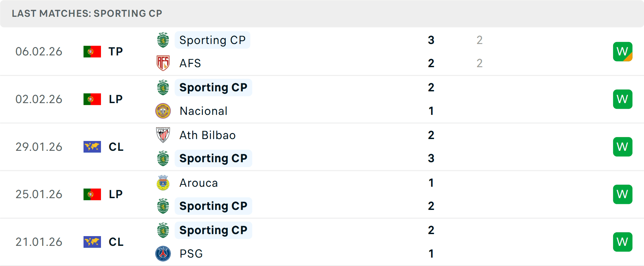Screen dimensions: 644x266
Task: Click the Ath Bilbao team name
Action: pyautogui.click(x=207, y=135)
